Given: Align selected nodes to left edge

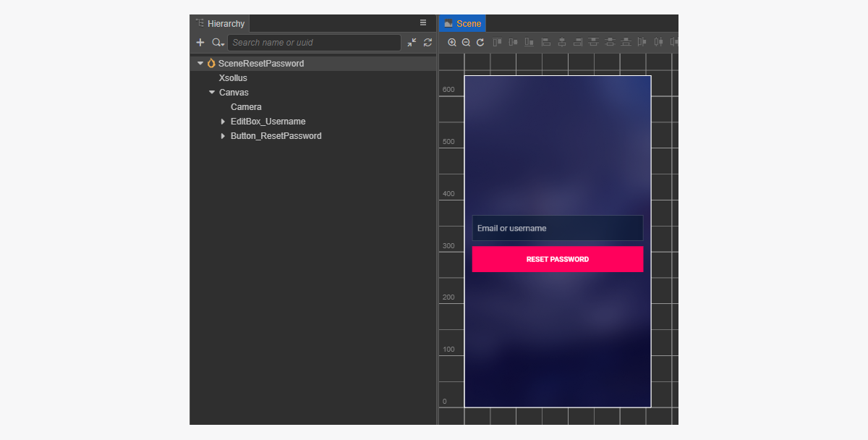Looking at the screenshot, I should coord(546,43).
